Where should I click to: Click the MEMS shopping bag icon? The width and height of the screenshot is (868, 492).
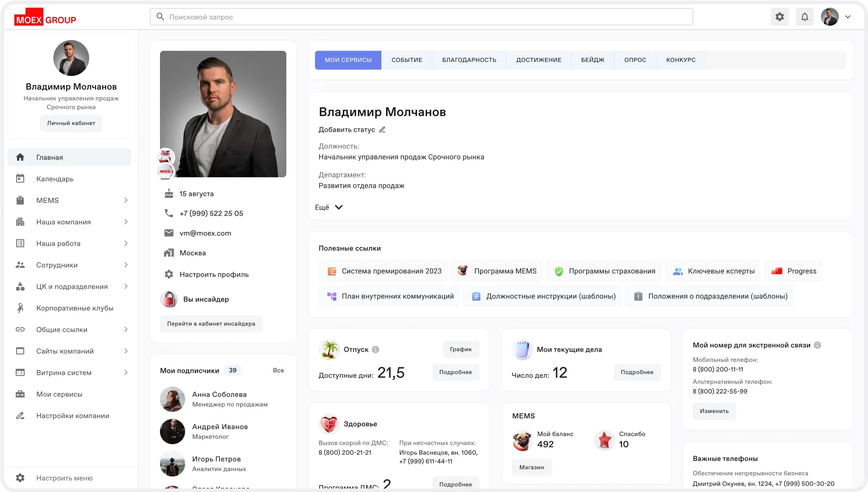[x=20, y=200]
